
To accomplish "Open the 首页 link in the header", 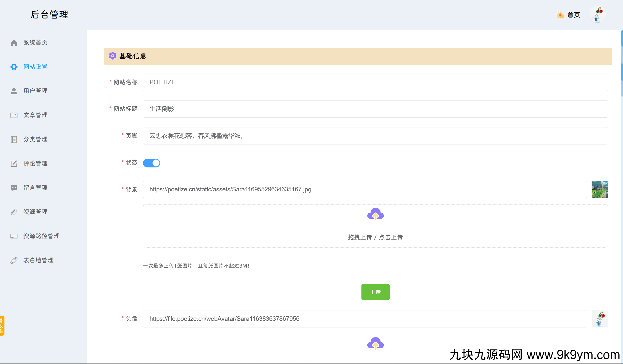I will 573,15.
